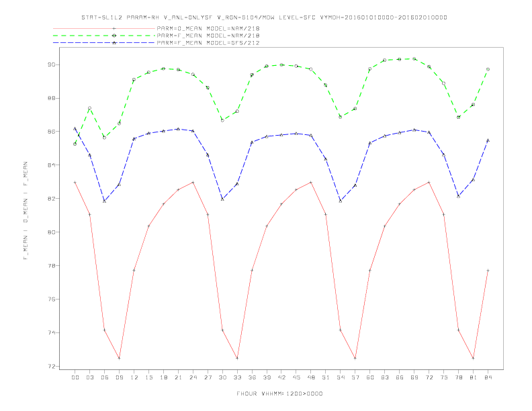Click the chart title beginning STAT=SL1L2
The height and width of the screenshot is (411, 532).
tap(264, 17)
